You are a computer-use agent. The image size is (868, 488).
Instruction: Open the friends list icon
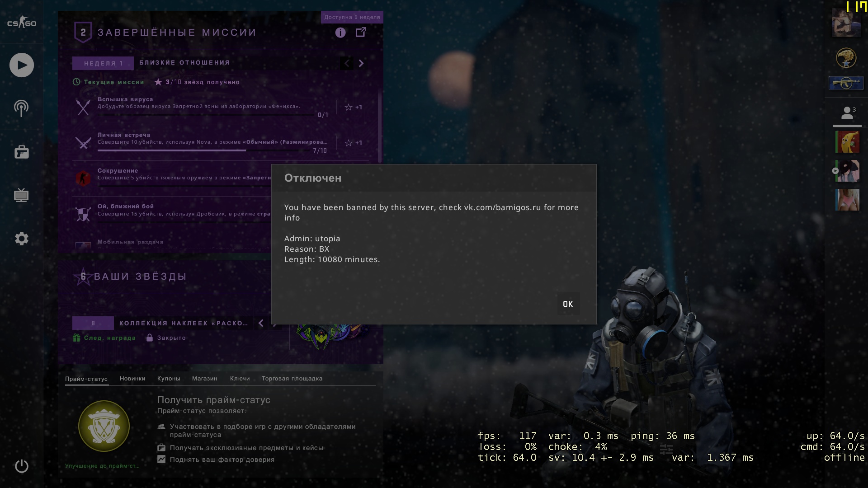tap(847, 113)
